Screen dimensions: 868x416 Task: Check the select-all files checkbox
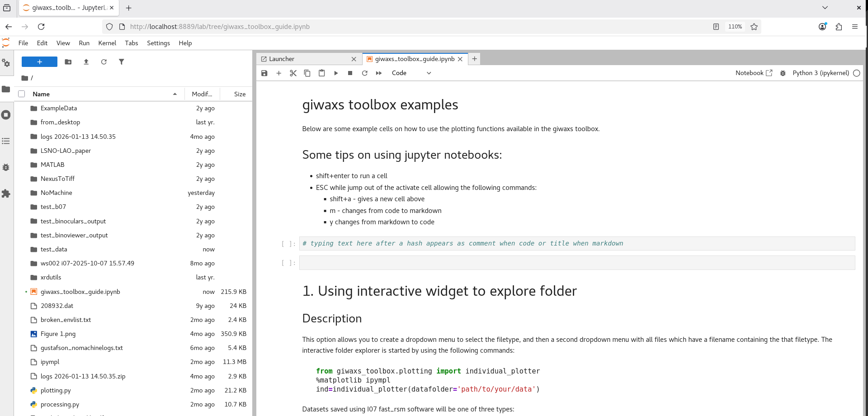pos(21,94)
